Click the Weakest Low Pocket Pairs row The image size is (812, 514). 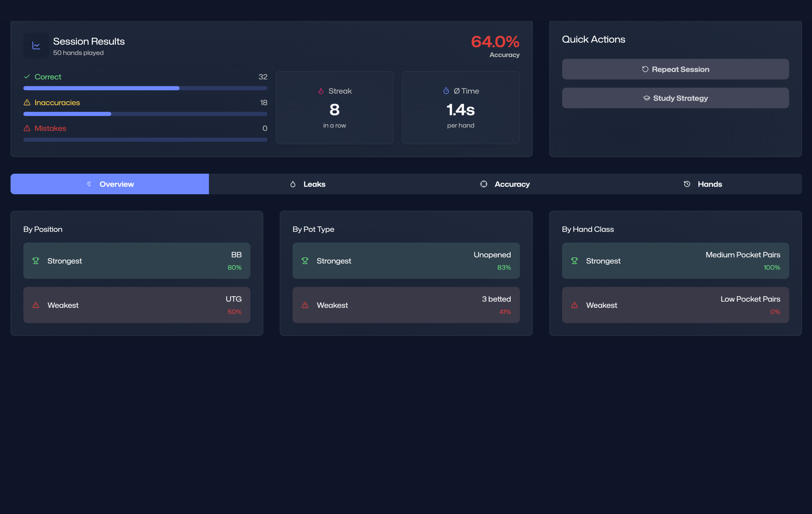(675, 305)
